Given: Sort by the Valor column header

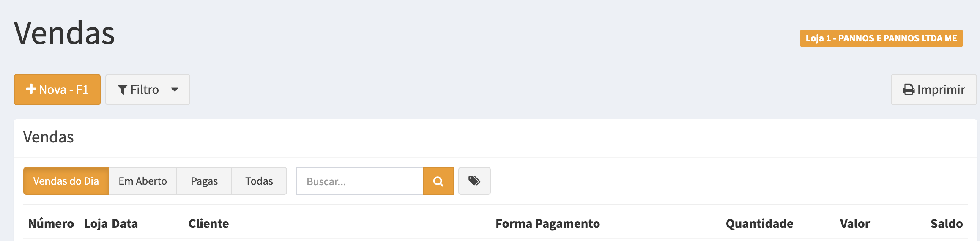Looking at the screenshot, I should 854,224.
